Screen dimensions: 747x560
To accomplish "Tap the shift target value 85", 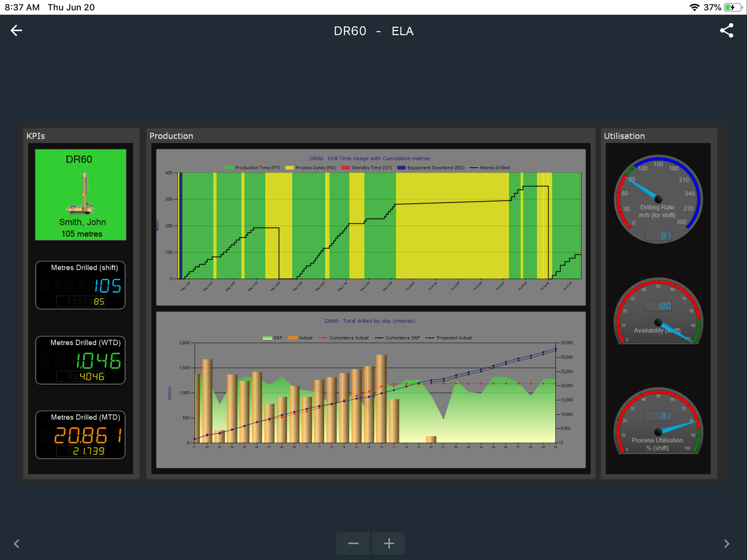I will [x=99, y=302].
